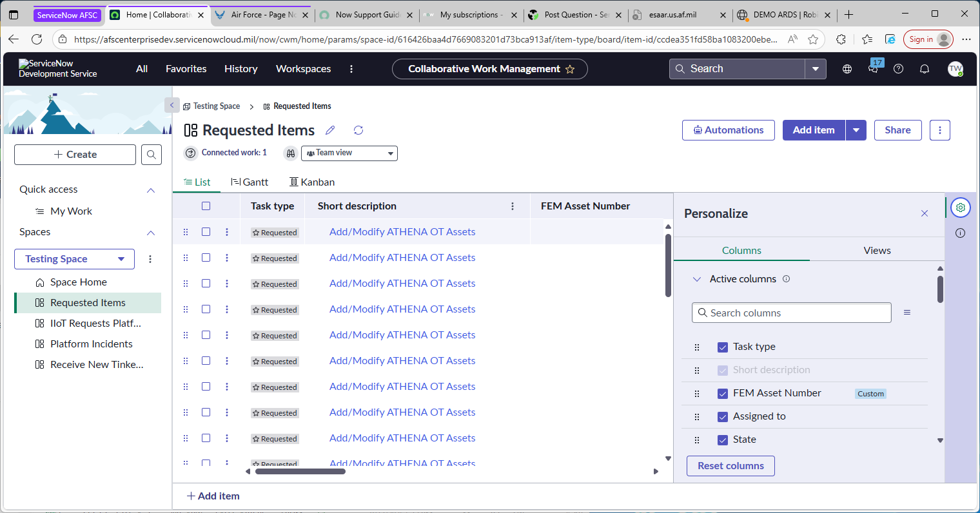Image resolution: width=980 pixels, height=513 pixels.
Task: Open the Testing Space selector dropdown
Action: [x=75, y=259]
